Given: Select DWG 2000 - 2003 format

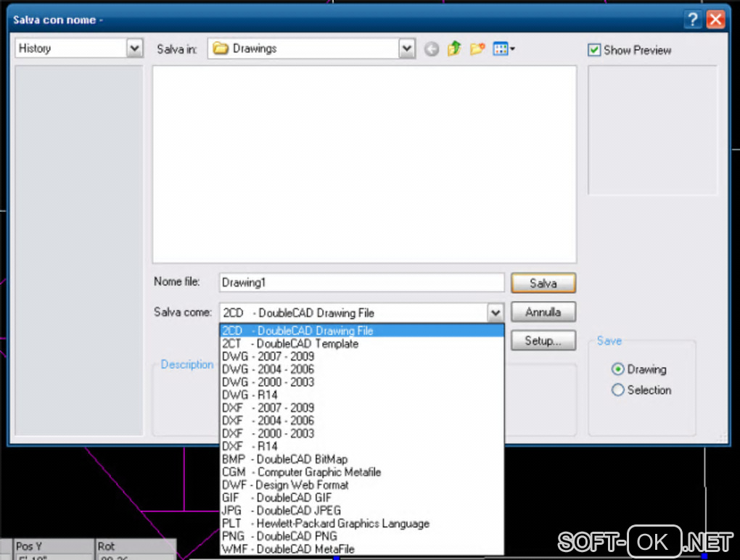Looking at the screenshot, I should (362, 382).
